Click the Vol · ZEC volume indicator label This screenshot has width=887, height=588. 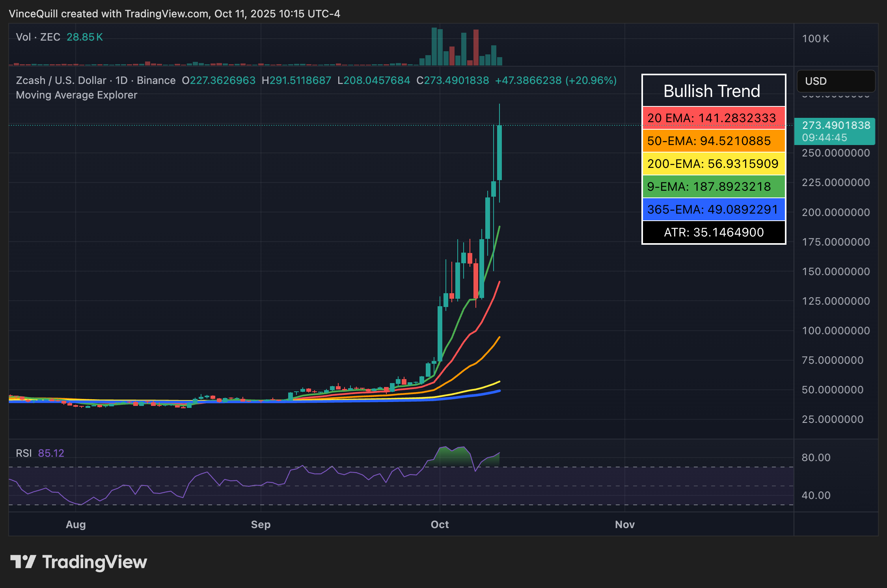[37, 37]
